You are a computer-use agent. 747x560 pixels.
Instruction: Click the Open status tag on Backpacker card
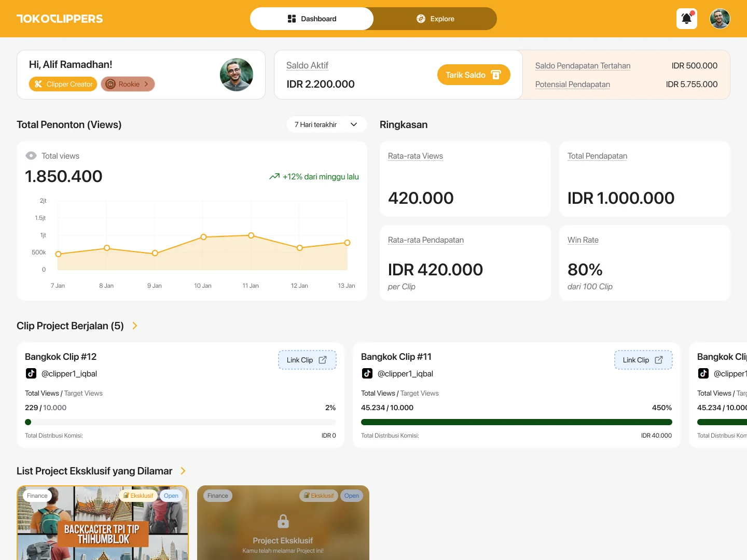coord(171,496)
